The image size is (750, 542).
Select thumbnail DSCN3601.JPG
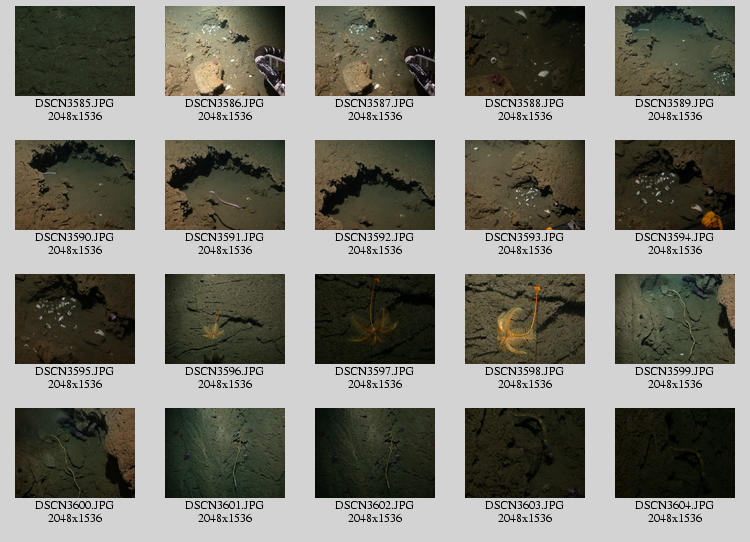click(225, 453)
